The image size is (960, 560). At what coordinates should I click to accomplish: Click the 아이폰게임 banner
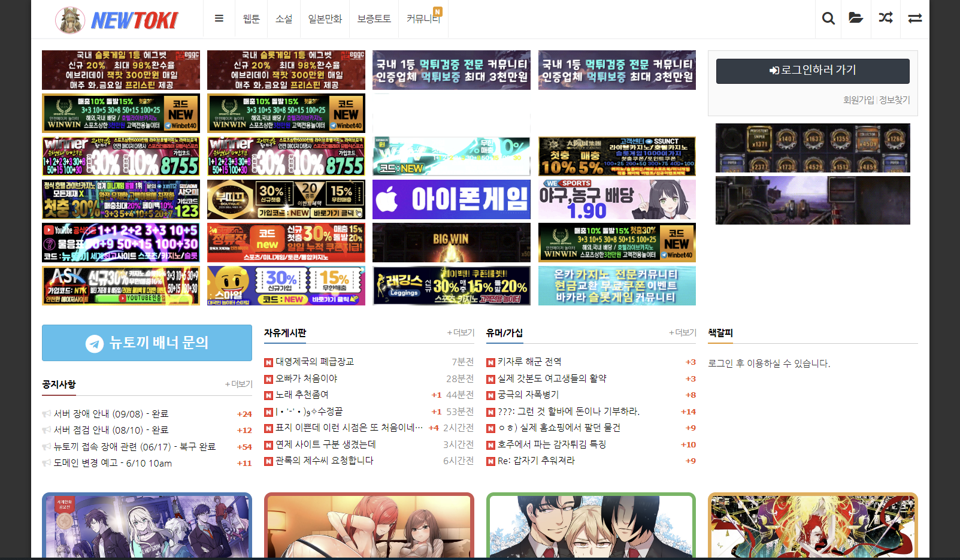tap(452, 199)
